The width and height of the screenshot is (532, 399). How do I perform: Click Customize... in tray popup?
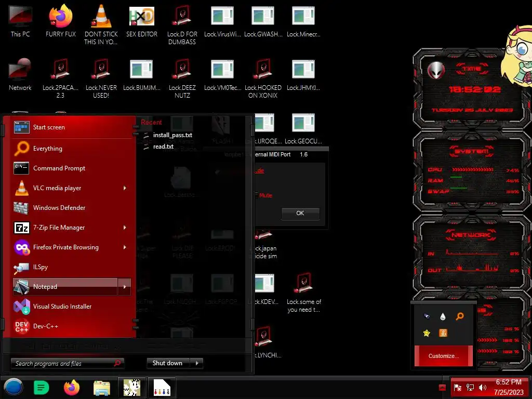[x=444, y=356]
